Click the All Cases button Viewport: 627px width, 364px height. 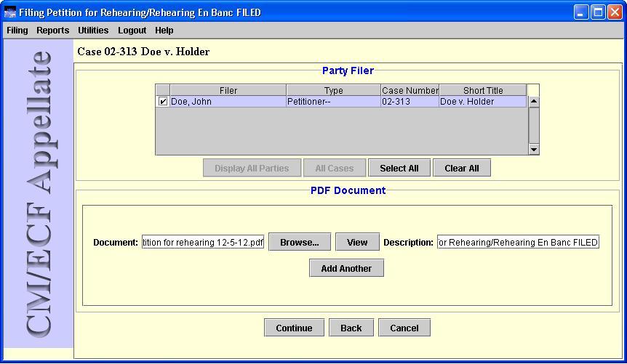click(335, 169)
